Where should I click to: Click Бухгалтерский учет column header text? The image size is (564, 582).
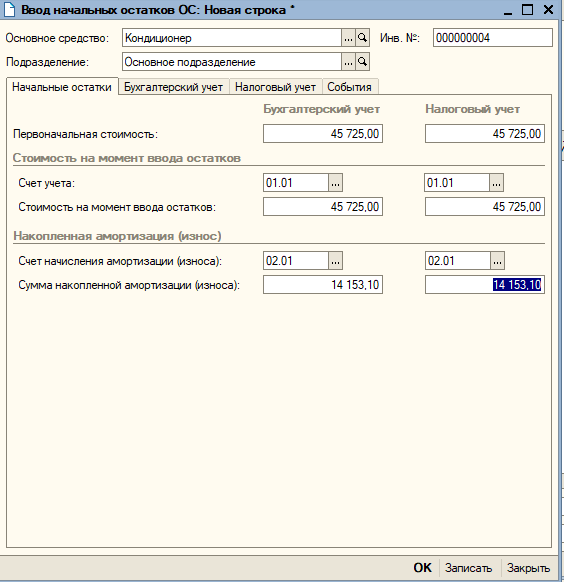[321, 109]
